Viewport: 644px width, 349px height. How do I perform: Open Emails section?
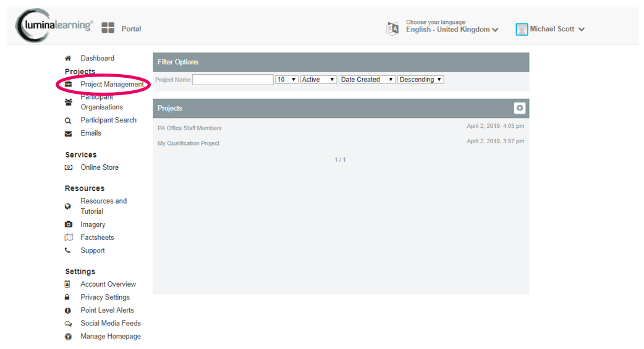click(91, 133)
